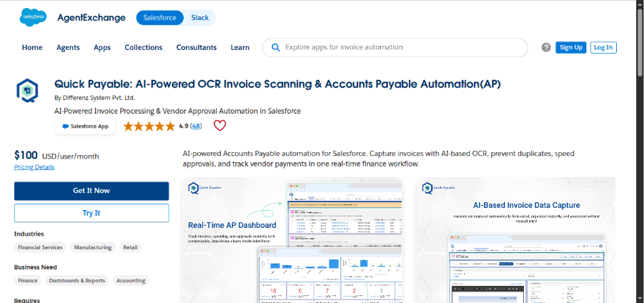Switch to Slack toggle option
Image resolution: width=644 pixels, height=303 pixels.
199,18
